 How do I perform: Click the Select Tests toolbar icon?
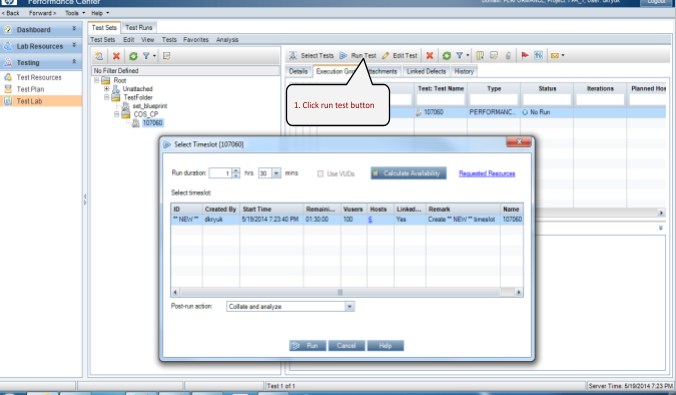click(293, 56)
